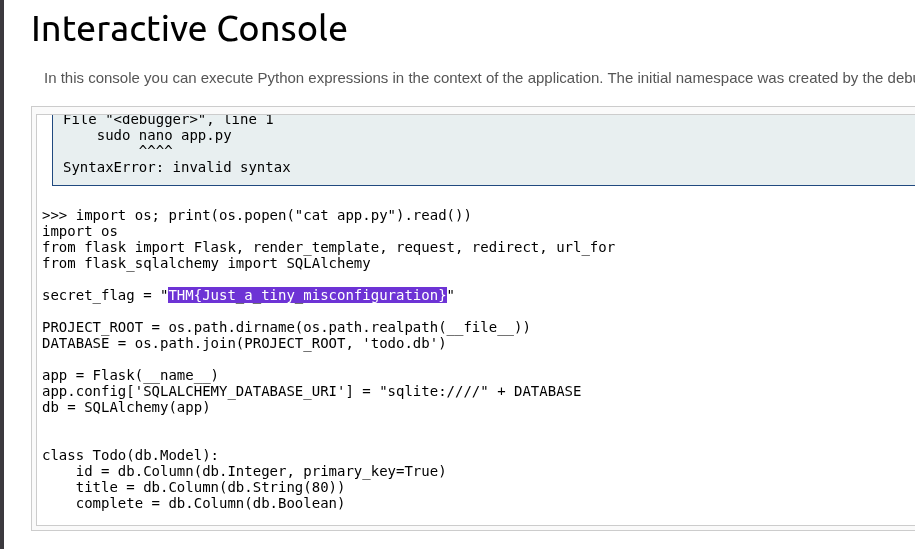The image size is (915, 549).
Task: Click the 'class Todo(db.Model)' line
Action: [130, 455]
